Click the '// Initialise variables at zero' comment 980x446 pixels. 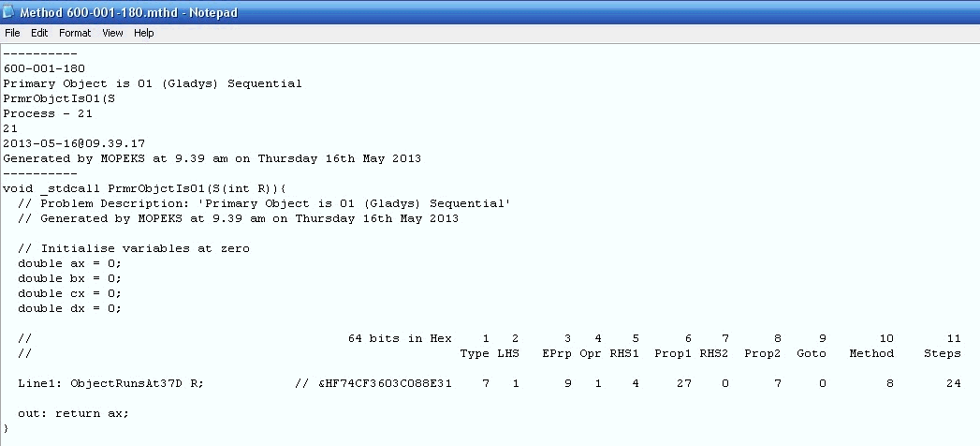point(134,248)
